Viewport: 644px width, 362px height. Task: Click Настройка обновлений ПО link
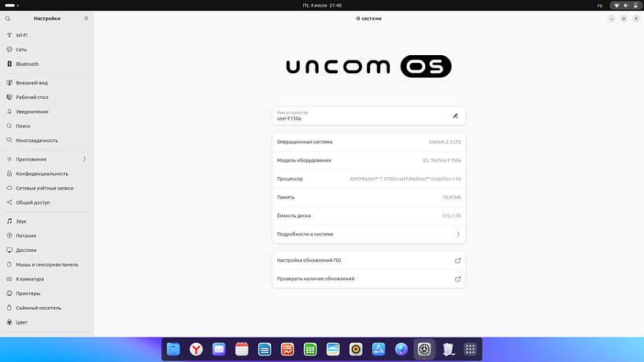[368, 260]
